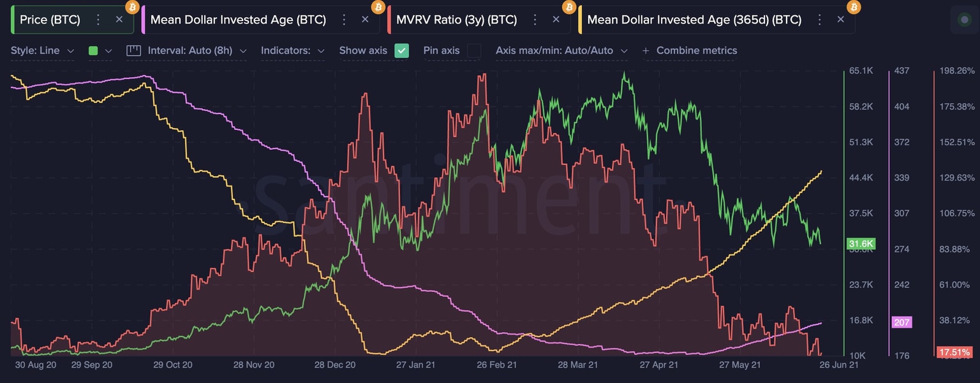Click the Bitcoin badge on MVRV Ratio tab
Screen dimensions: 980x383
(x=567, y=8)
